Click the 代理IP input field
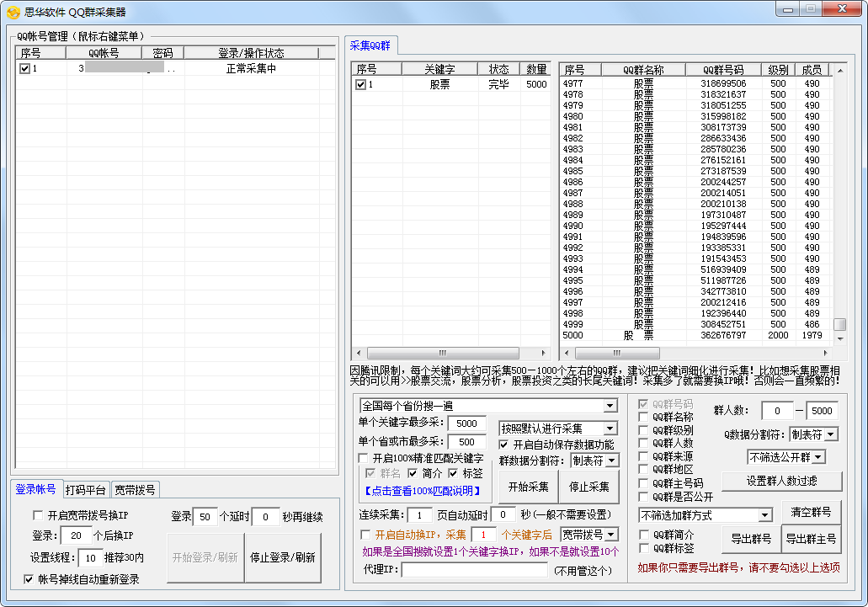 click(474, 570)
